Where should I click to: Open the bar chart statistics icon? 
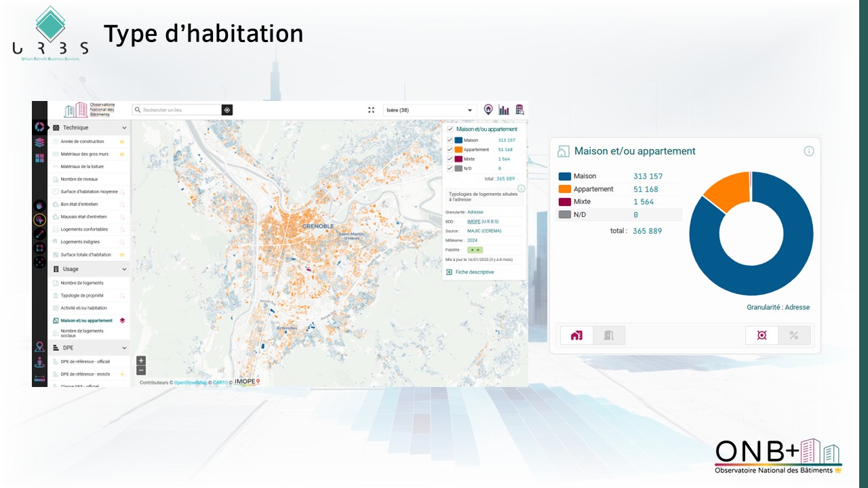point(504,110)
